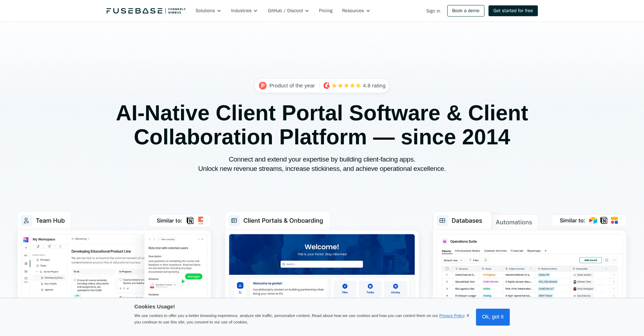The height and width of the screenshot is (336, 644).
Task: Click the Mark complete button
Action: click(167, 239)
